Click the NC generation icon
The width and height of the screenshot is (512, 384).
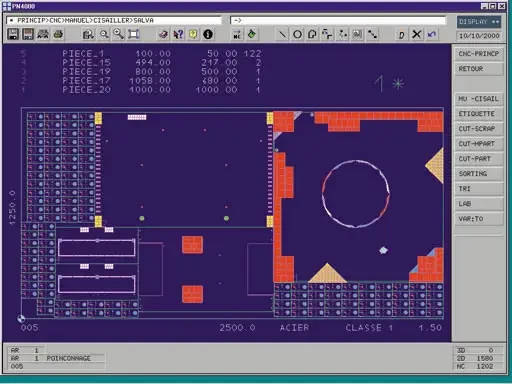click(237, 34)
